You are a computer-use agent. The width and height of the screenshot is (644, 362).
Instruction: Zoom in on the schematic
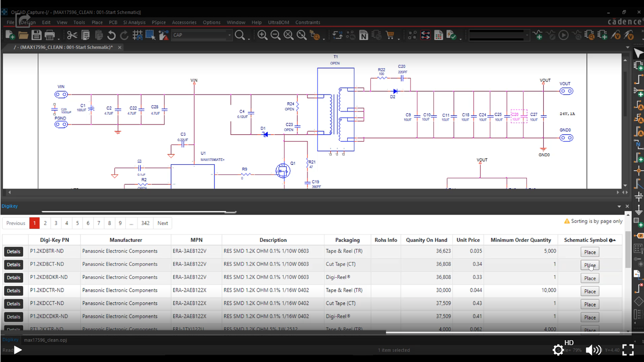[262, 35]
